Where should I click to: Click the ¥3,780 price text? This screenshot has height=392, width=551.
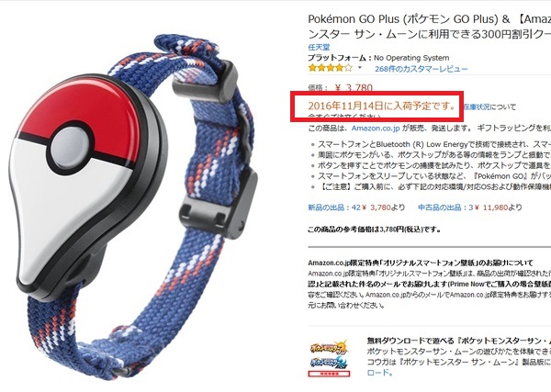354,87
